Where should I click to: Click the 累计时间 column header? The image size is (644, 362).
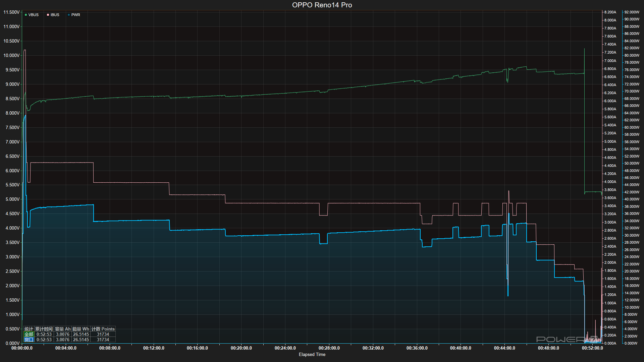(44, 329)
